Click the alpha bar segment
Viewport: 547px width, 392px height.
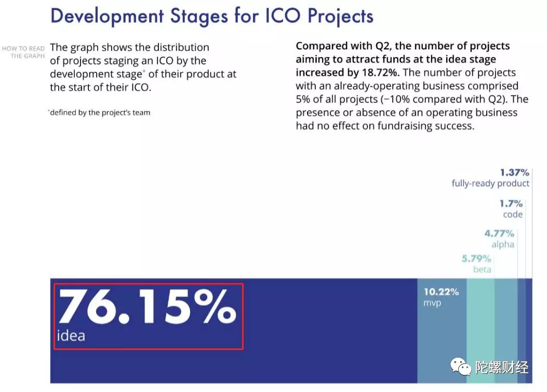506,331
